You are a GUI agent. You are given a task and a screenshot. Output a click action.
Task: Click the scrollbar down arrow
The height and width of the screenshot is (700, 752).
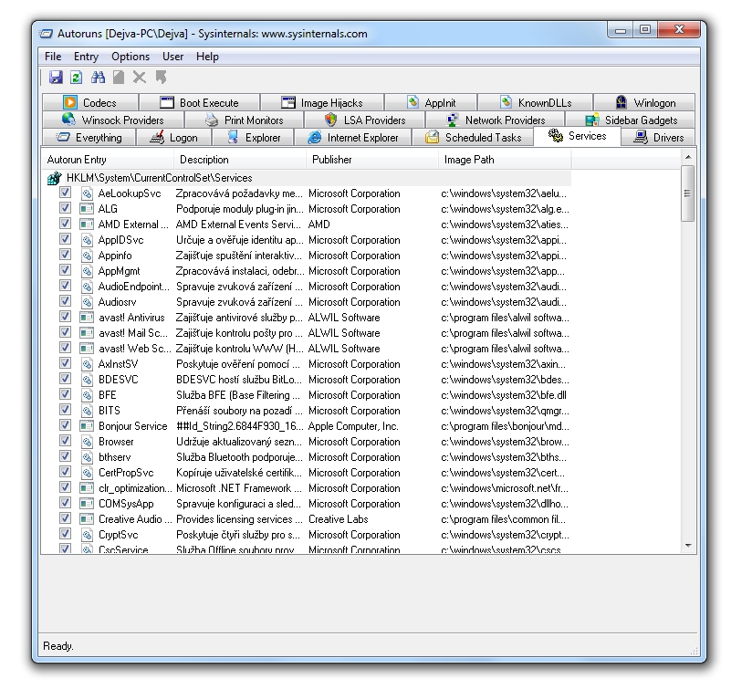click(x=688, y=546)
